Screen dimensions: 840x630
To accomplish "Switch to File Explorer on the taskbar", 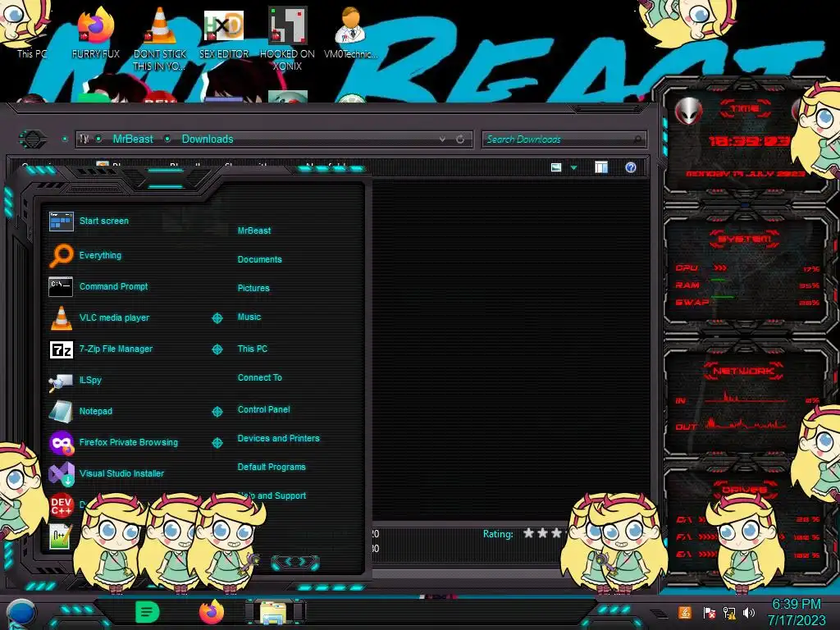I will point(273,612).
